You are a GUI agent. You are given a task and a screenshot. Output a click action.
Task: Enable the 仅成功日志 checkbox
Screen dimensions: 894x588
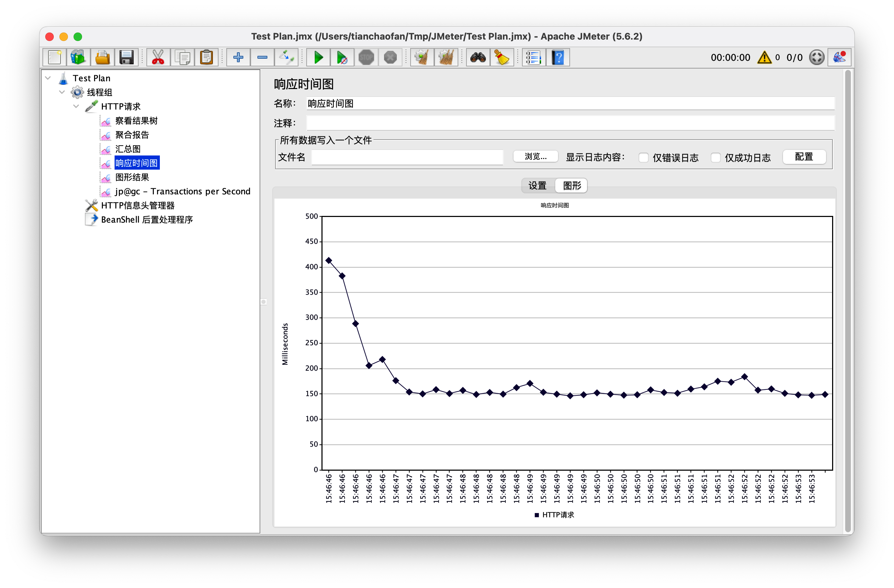tap(715, 158)
